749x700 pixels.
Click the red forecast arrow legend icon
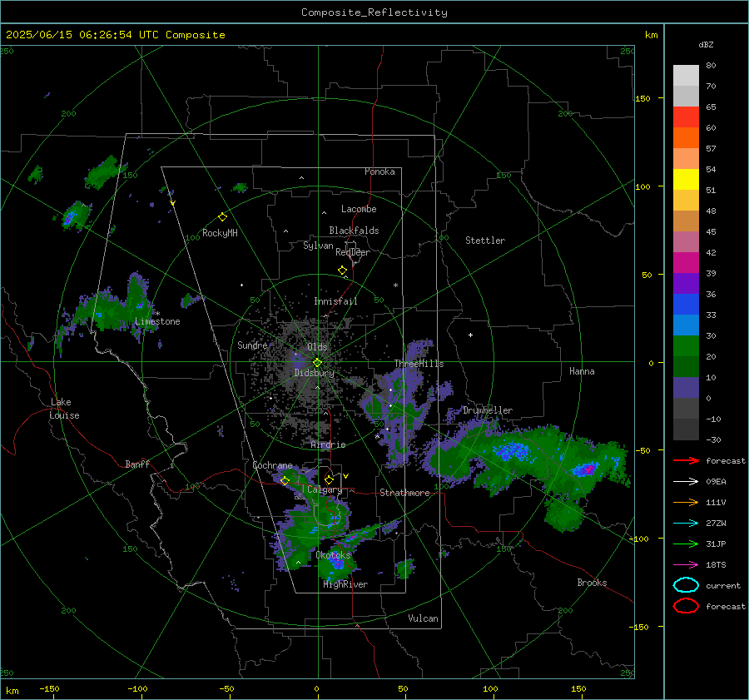click(x=686, y=460)
